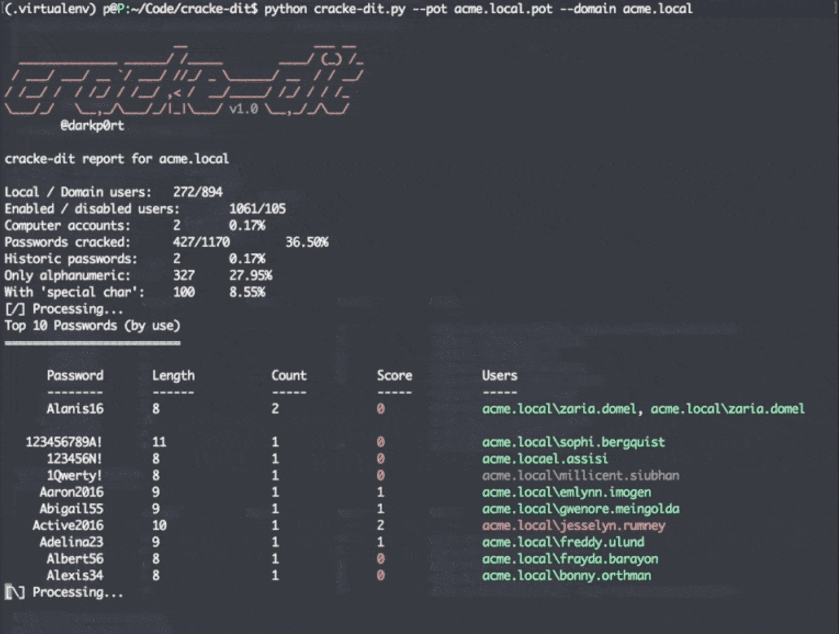
Task: Select the password Aaron2016
Action: tap(71, 493)
